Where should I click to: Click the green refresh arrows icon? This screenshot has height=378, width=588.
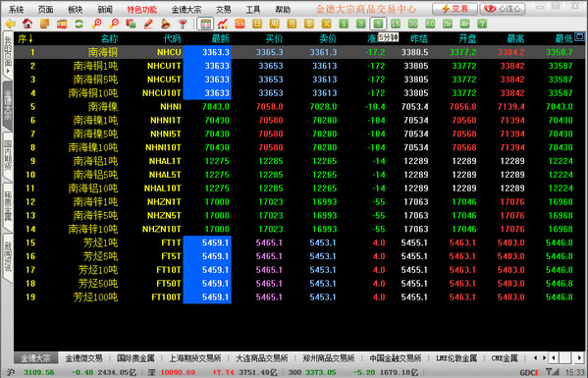(x=79, y=24)
